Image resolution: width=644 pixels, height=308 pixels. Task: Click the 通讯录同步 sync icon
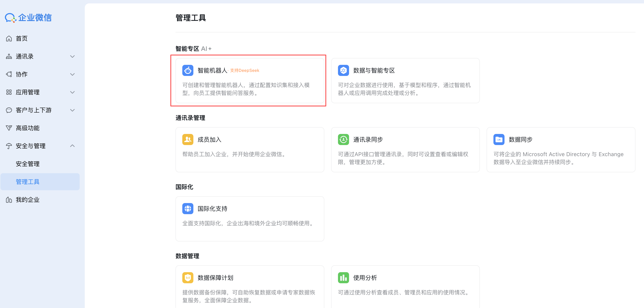pyautogui.click(x=343, y=139)
